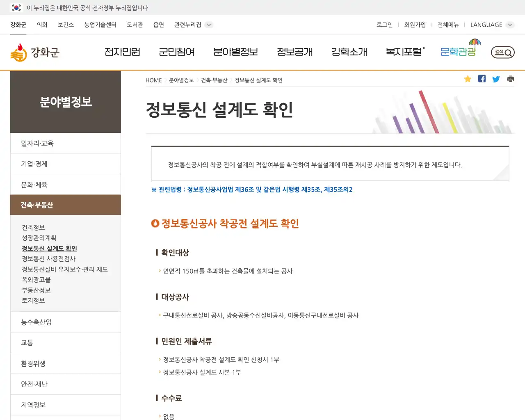Image resolution: width=525 pixels, height=420 pixels.
Task: Open the 전자민원 menu
Action: click(x=123, y=52)
